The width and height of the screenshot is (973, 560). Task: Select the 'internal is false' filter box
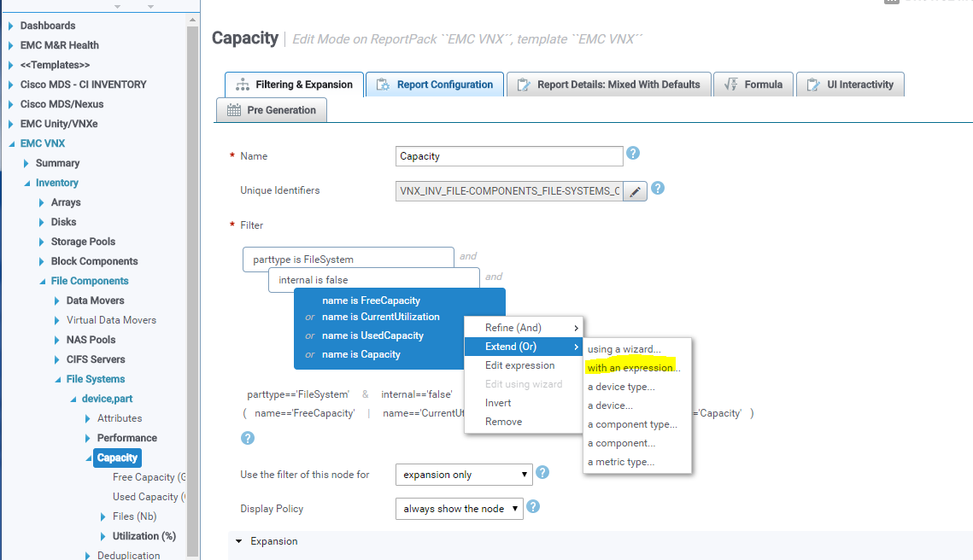click(374, 280)
